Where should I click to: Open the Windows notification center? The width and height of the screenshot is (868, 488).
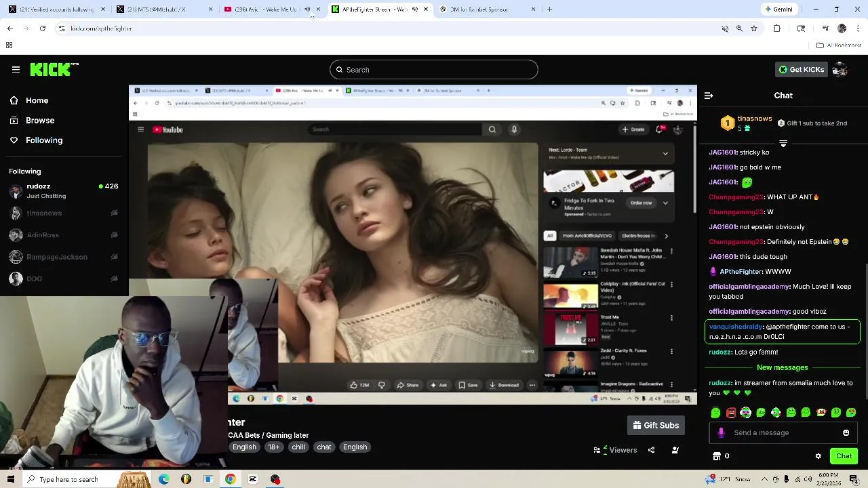(854, 479)
